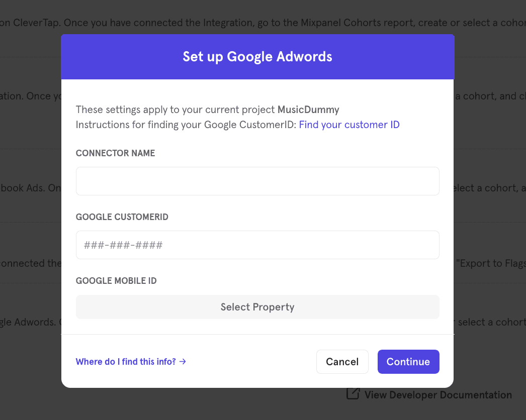
Task: Click the GOOGLE CUSTOMERID label
Action: (122, 217)
